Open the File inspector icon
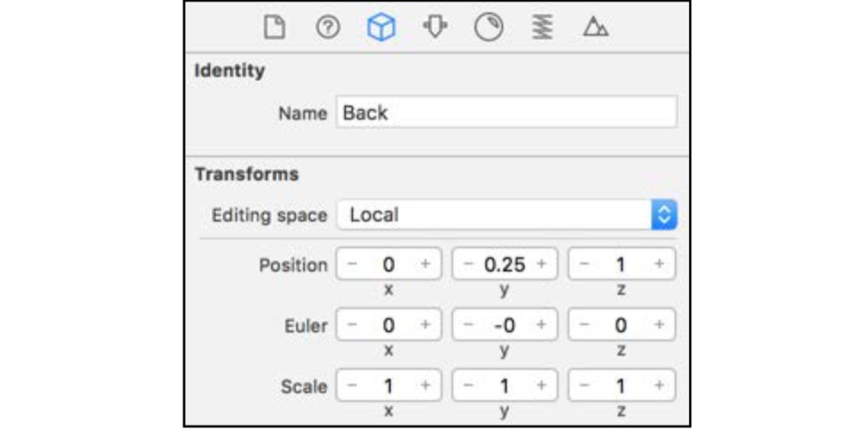The height and width of the screenshot is (429, 868). coord(274,27)
